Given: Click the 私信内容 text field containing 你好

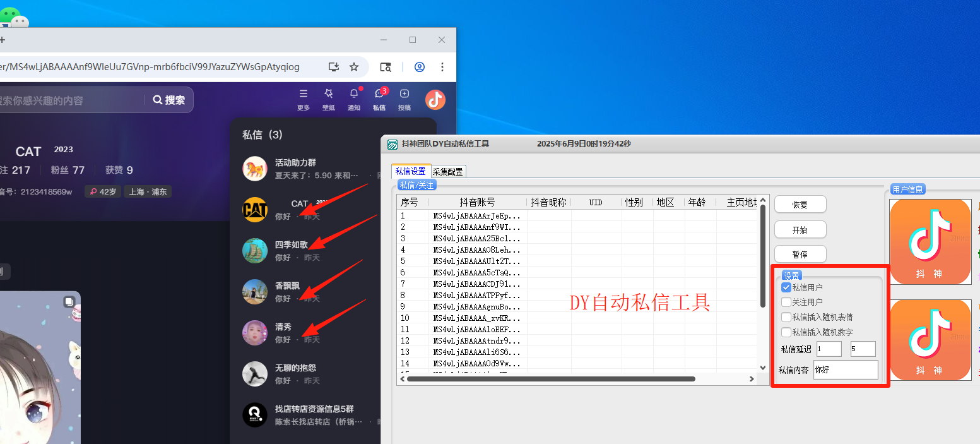Looking at the screenshot, I should coord(846,369).
